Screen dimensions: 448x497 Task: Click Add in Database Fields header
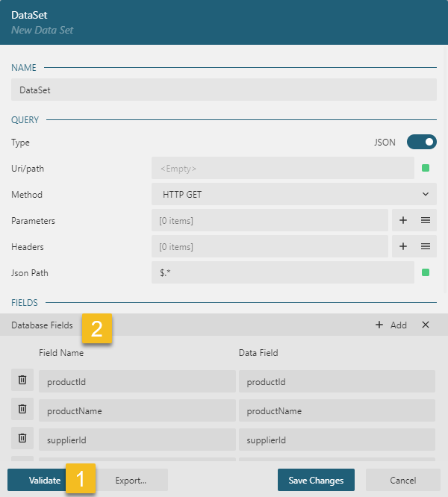(x=391, y=325)
